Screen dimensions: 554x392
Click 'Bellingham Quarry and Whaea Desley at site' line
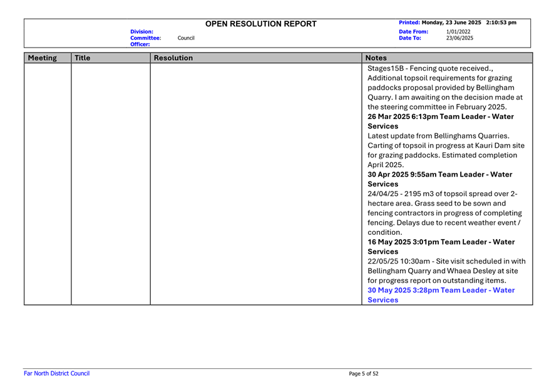tap(443, 271)
